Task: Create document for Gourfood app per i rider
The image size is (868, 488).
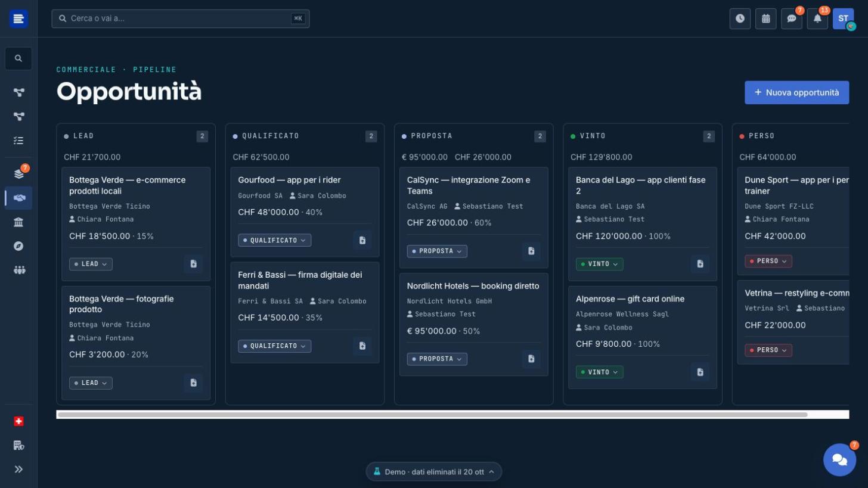Action: coord(362,240)
